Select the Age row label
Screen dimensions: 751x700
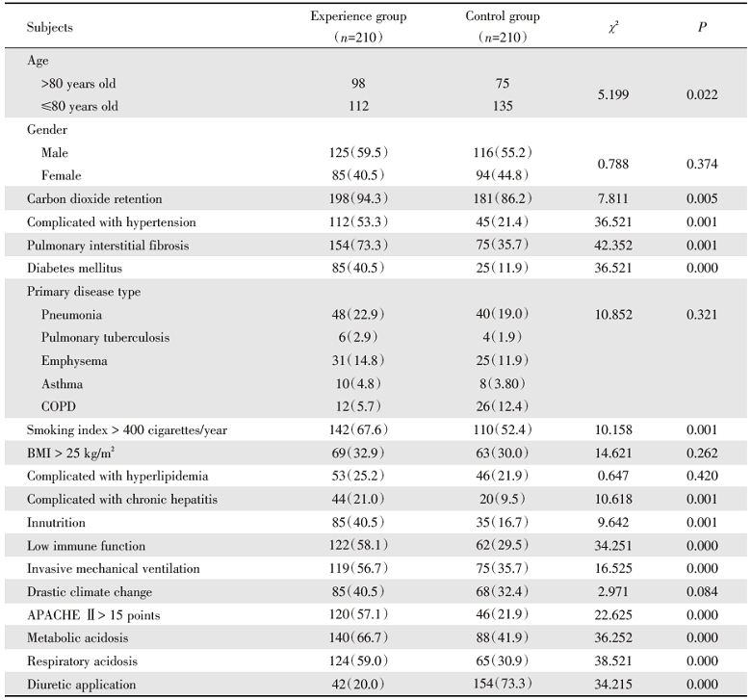(x=39, y=59)
